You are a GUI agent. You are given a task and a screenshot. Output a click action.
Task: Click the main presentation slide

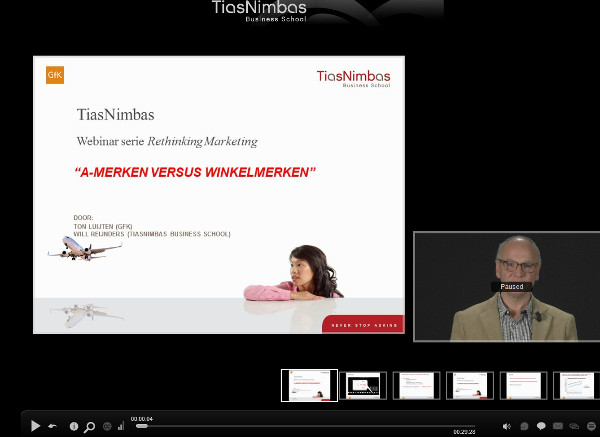(x=219, y=195)
